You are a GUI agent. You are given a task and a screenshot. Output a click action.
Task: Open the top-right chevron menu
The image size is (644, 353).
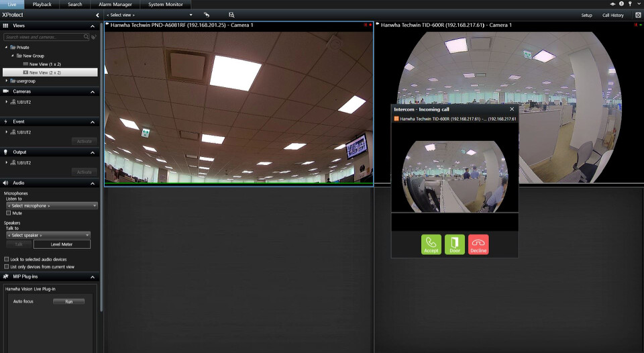click(639, 4)
